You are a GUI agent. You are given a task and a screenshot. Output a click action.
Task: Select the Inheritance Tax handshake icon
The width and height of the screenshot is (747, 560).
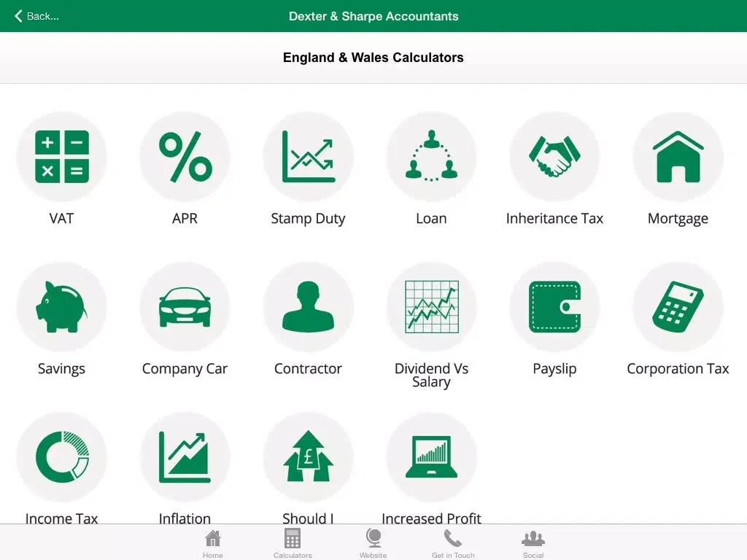554,157
